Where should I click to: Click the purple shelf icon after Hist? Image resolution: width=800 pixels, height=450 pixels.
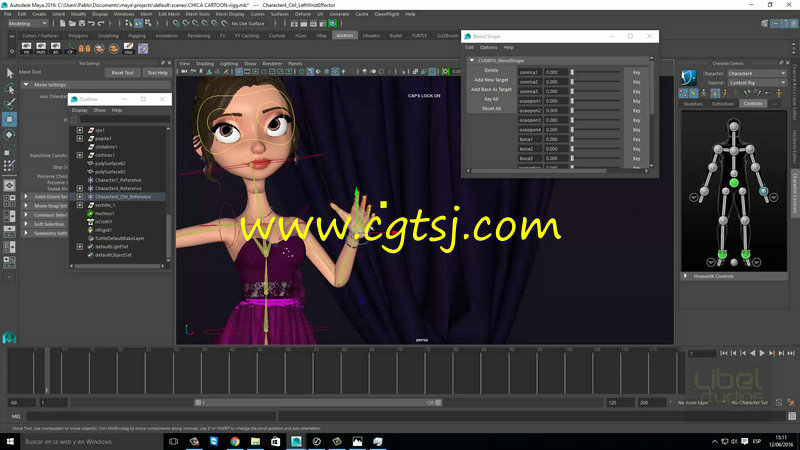143,48
